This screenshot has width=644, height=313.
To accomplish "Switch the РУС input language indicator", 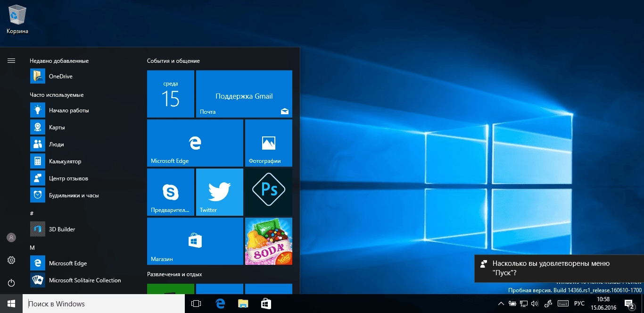I will point(579,304).
